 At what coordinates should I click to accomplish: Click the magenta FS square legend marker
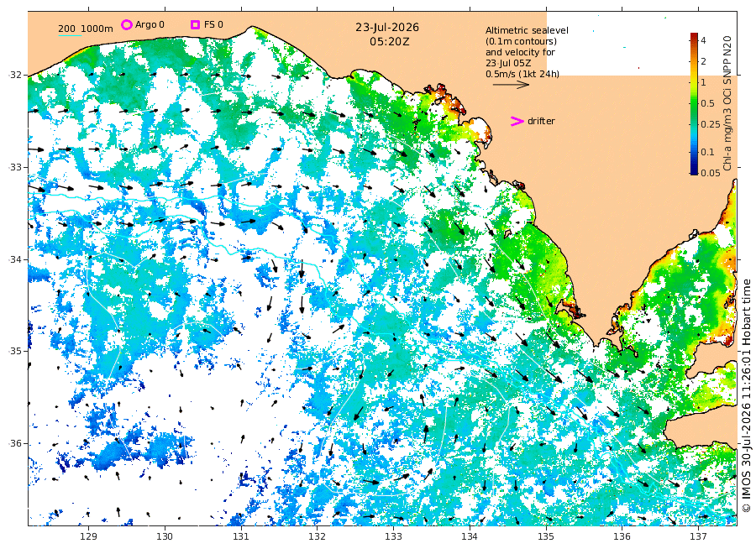[195, 24]
